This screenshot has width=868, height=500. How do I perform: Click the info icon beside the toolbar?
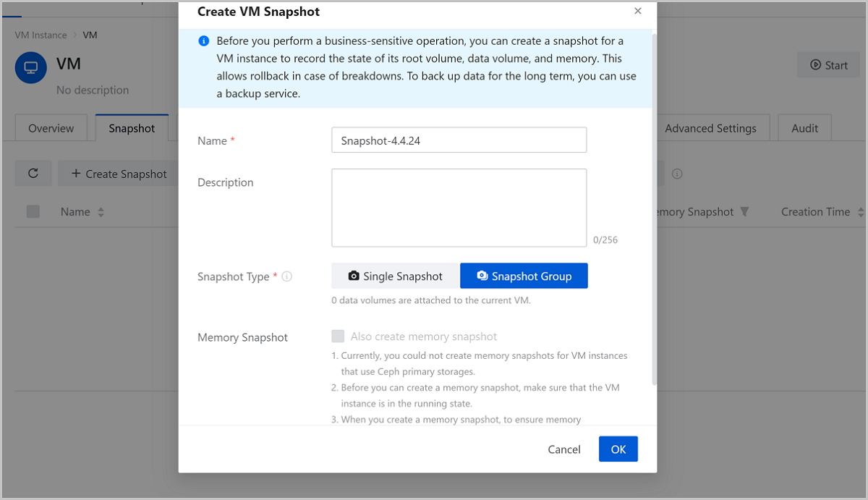click(x=677, y=174)
